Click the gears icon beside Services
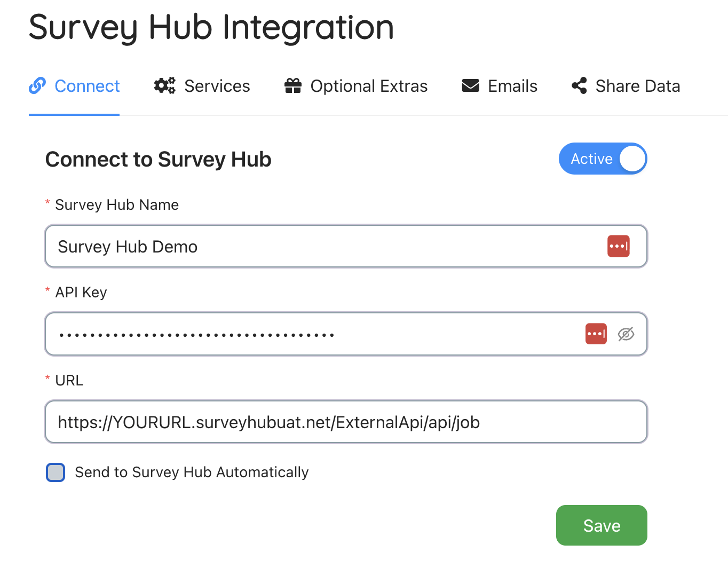 [164, 85]
